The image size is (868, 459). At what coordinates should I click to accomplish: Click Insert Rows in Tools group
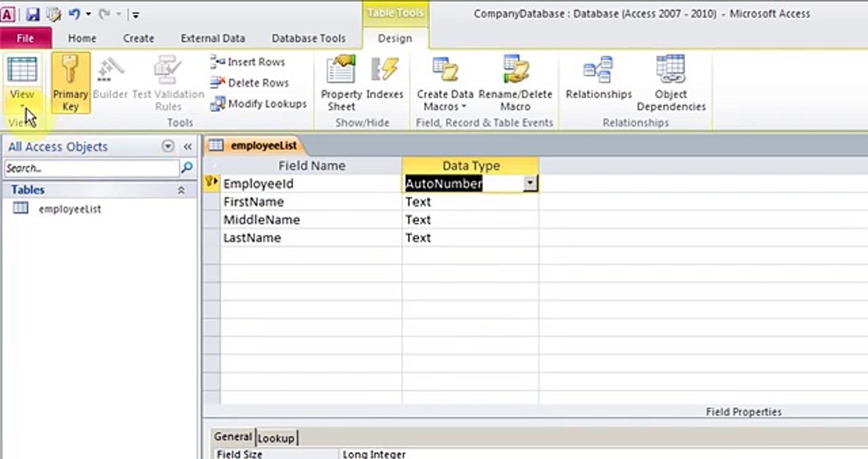[x=248, y=62]
